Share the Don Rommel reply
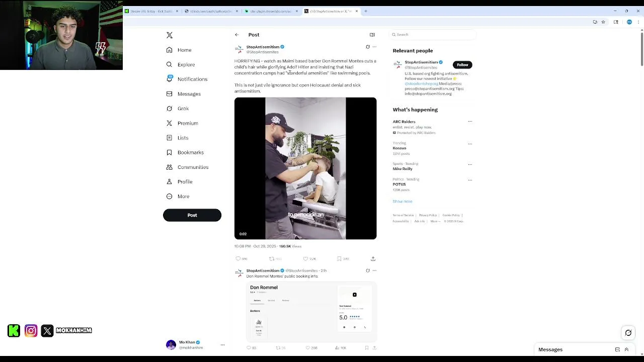 pyautogui.click(x=374, y=347)
